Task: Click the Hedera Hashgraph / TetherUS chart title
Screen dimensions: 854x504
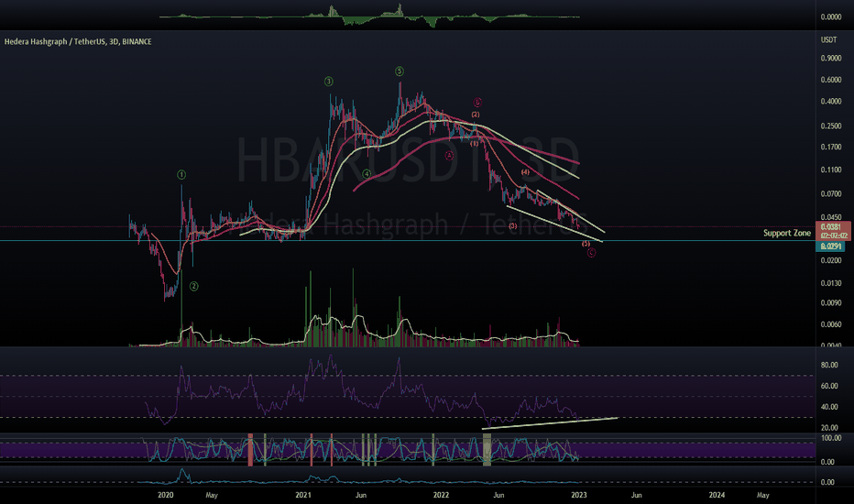Action: coord(78,41)
